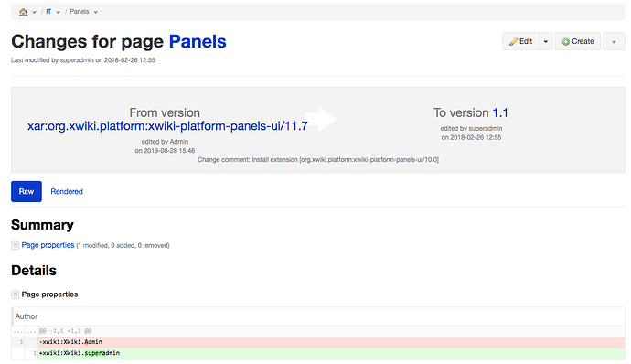
Task: Switch to the Rendered changes tab
Action: [67, 192]
